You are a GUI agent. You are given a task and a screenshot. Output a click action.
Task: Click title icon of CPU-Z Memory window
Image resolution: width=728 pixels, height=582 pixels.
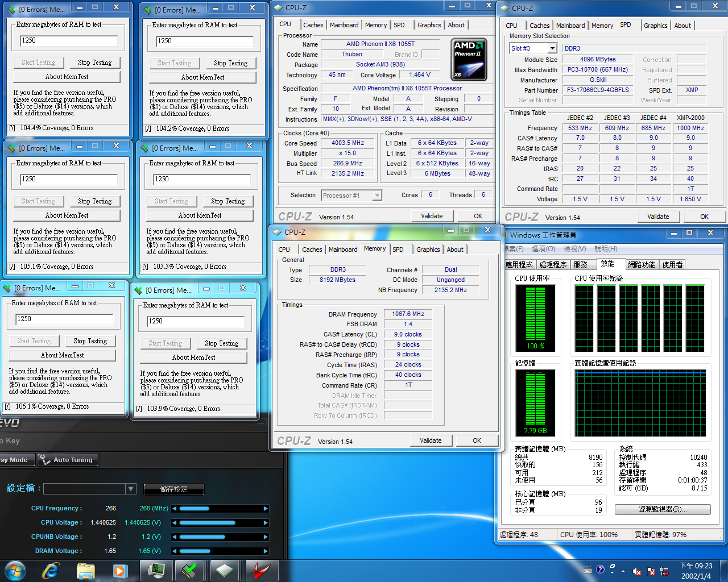[277, 232]
